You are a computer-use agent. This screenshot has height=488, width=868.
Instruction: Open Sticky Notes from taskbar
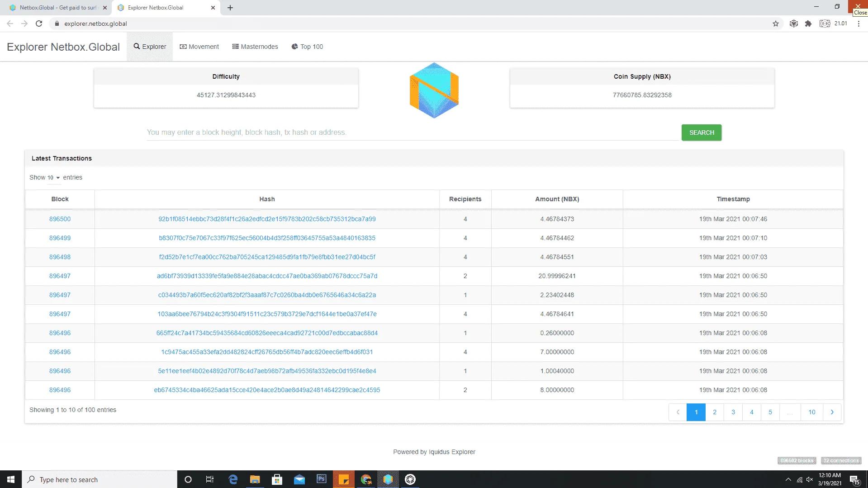point(344,479)
